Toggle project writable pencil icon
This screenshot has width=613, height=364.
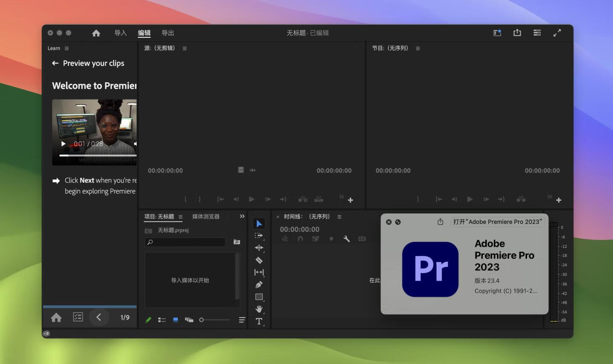[x=148, y=320]
